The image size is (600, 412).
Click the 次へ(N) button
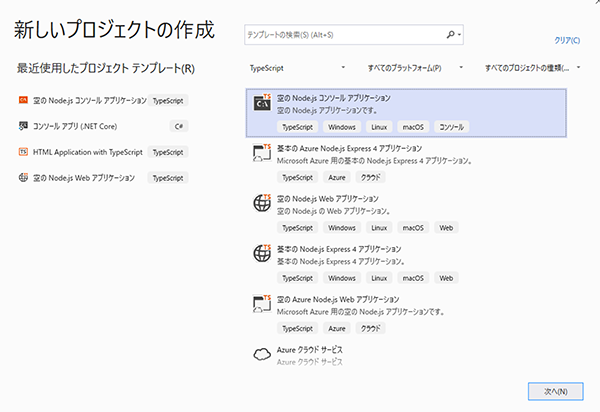coord(556,391)
